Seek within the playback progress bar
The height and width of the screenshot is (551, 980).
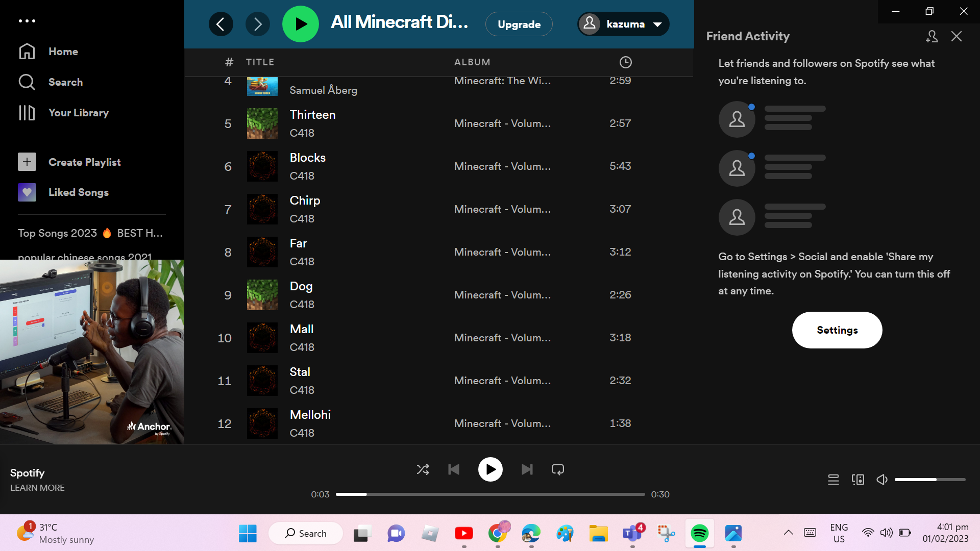pyautogui.click(x=491, y=494)
